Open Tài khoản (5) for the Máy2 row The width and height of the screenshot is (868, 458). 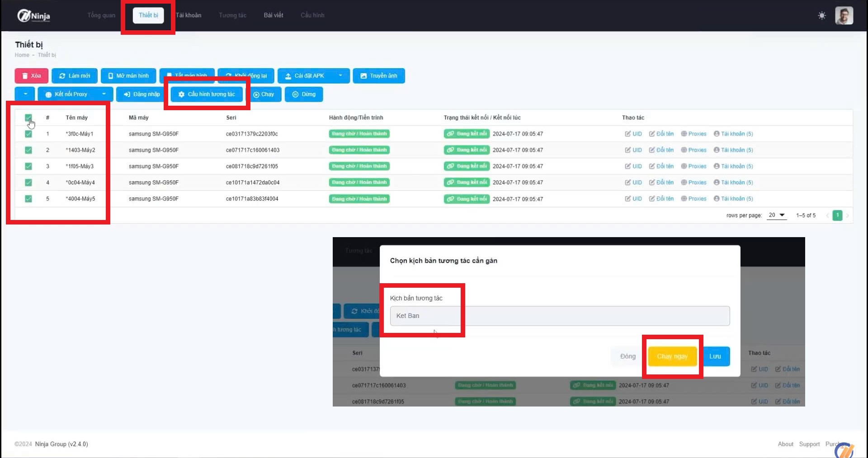(733, 150)
